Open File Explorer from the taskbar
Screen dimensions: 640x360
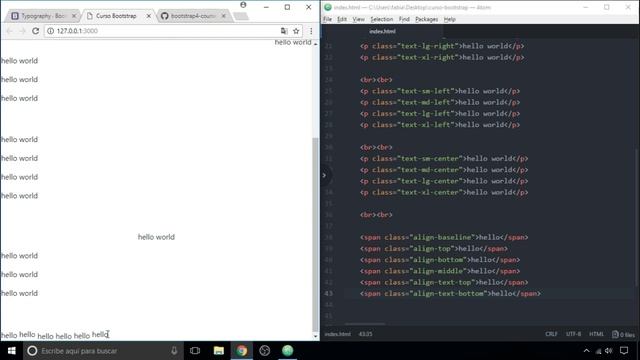point(219,351)
